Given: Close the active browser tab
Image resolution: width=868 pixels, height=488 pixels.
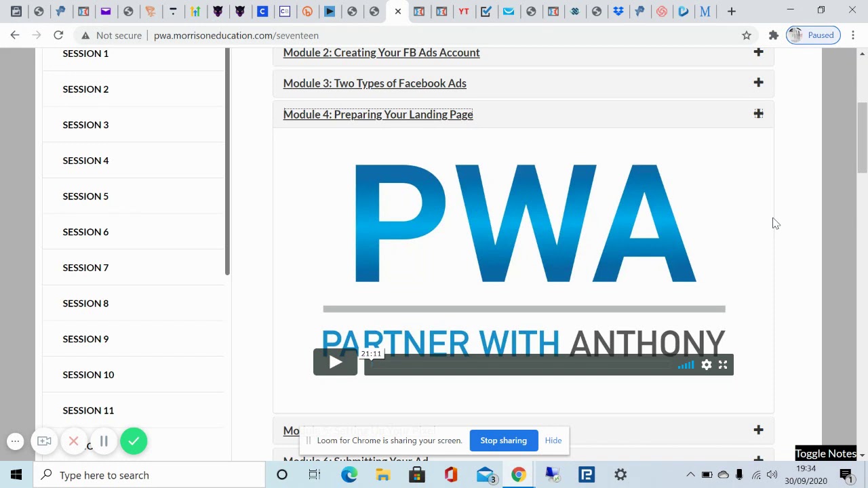Looking at the screenshot, I should (397, 12).
